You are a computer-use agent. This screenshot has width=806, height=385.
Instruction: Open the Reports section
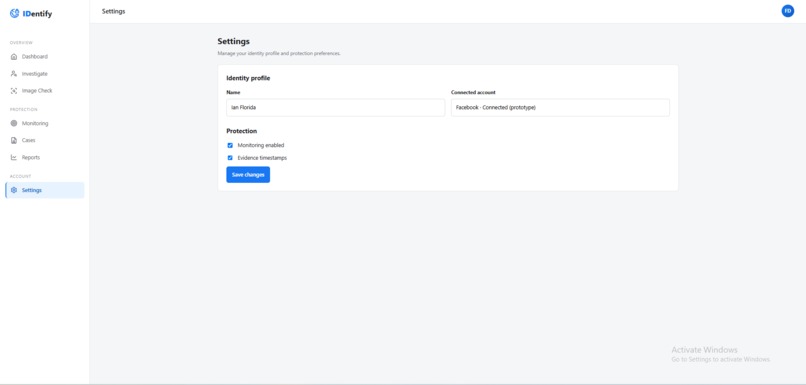coord(44,157)
